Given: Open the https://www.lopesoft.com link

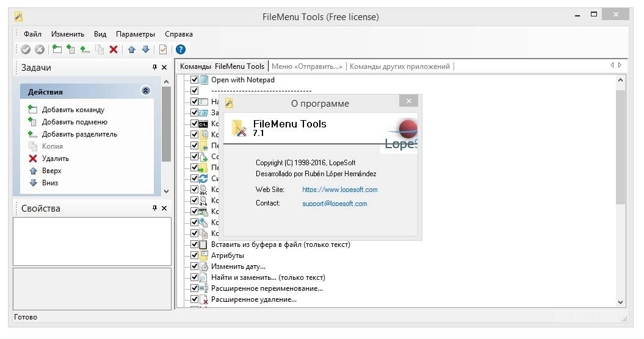Looking at the screenshot, I should tap(339, 190).
